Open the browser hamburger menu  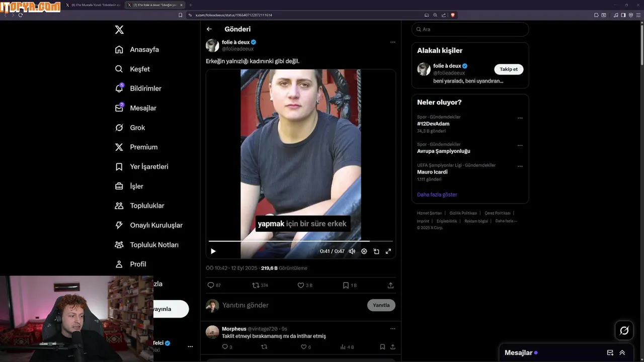638,15
